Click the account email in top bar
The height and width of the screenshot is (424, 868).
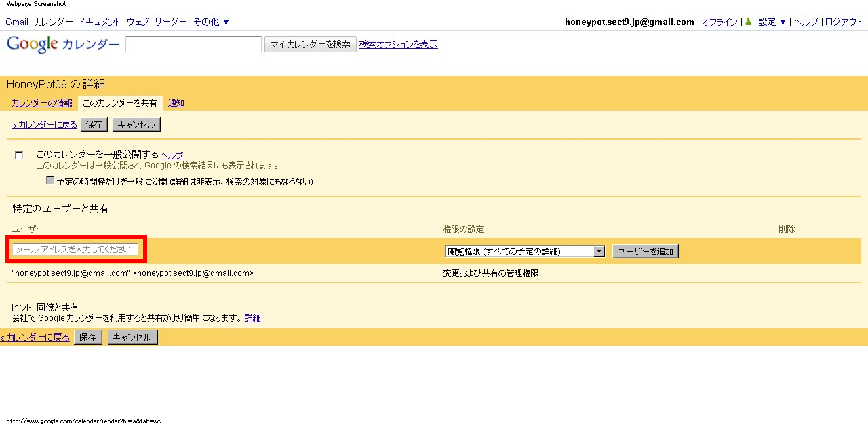point(629,22)
